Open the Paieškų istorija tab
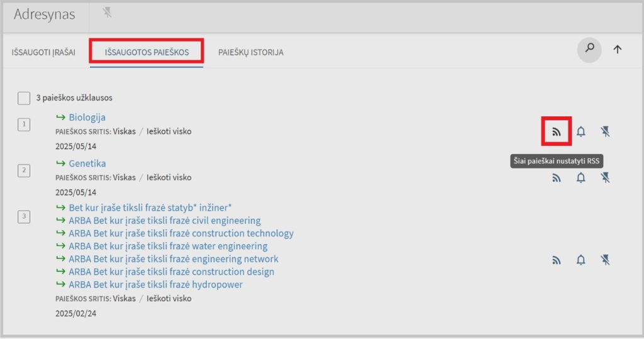The image size is (644, 339). pyautogui.click(x=250, y=52)
